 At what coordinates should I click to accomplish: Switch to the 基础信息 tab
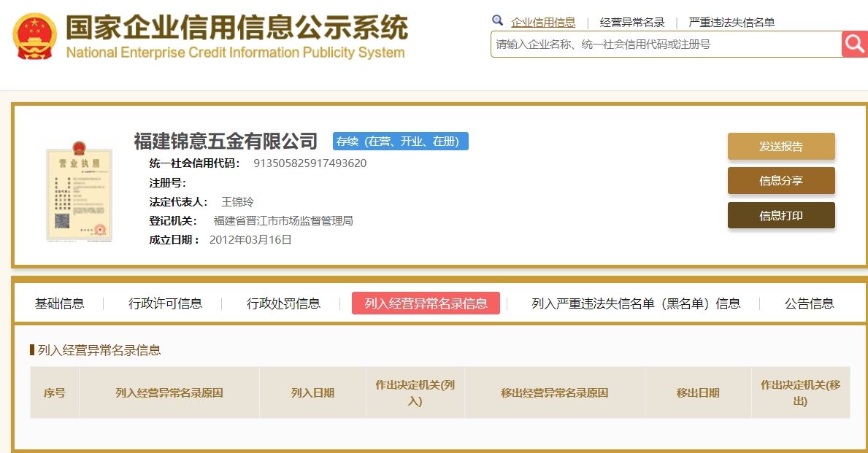click(59, 303)
